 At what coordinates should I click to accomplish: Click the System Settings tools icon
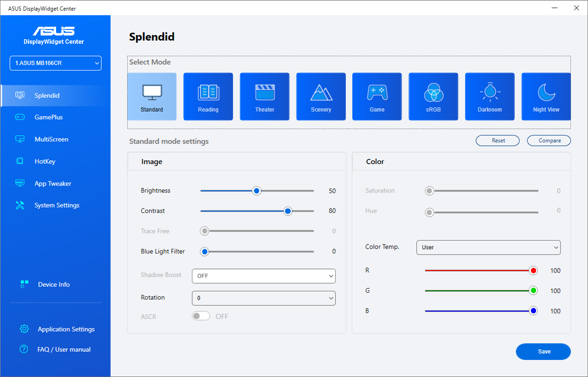click(20, 205)
